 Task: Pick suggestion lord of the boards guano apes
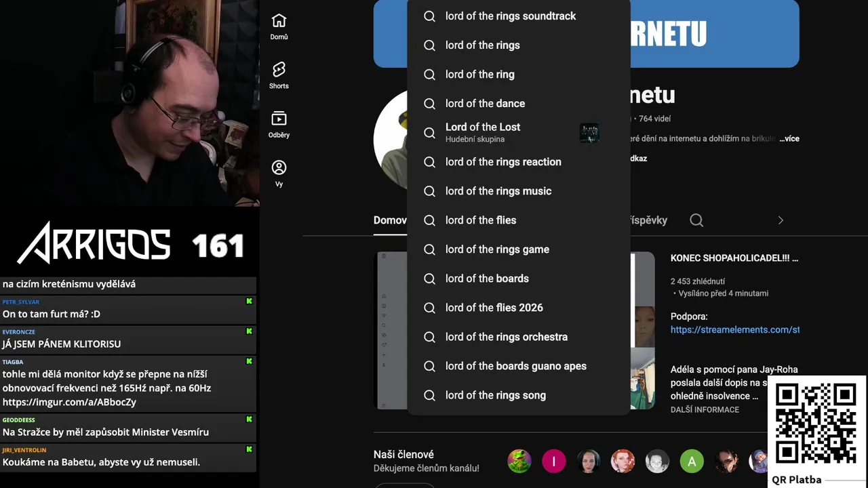tap(519, 366)
